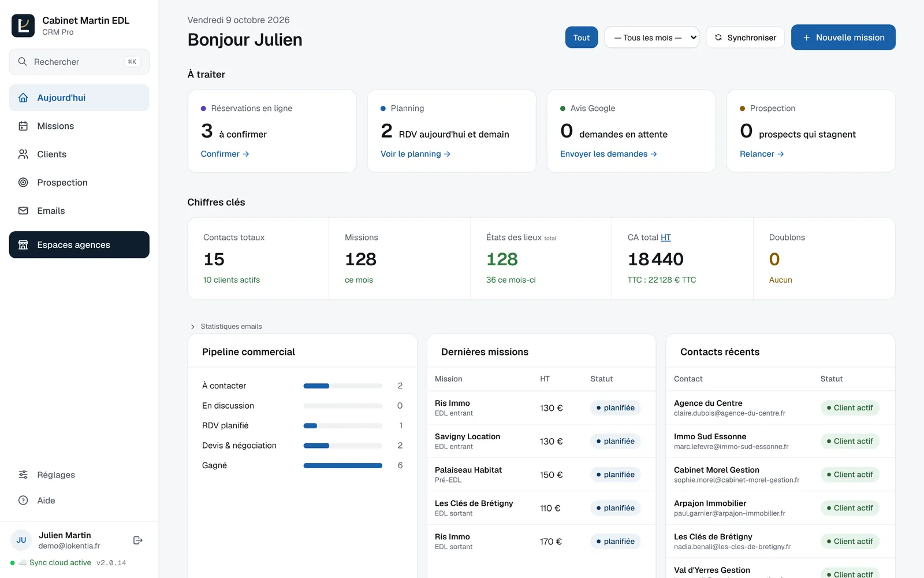Click the home icon beside Aujourd'hui
Screen dimensions: 924x578
[x=23, y=98]
